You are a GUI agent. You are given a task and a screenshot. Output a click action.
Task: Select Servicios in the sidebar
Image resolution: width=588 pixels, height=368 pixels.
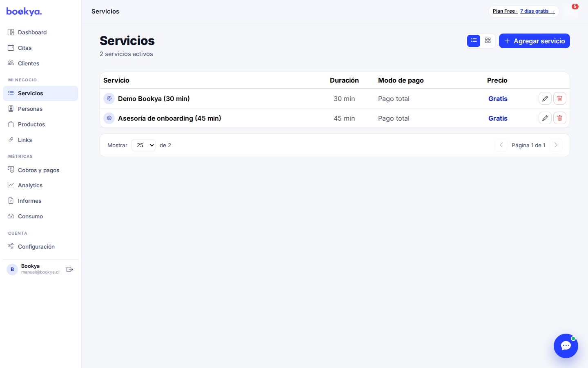click(x=40, y=93)
